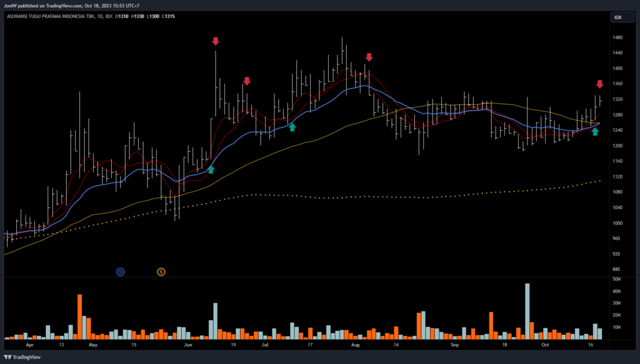Click the tall orange volume bar in late April

pos(80,317)
